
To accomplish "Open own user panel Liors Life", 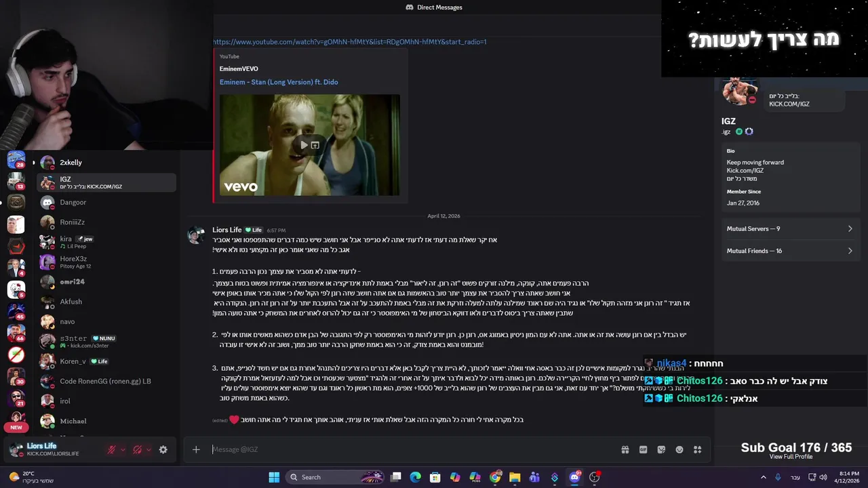I will (x=54, y=449).
